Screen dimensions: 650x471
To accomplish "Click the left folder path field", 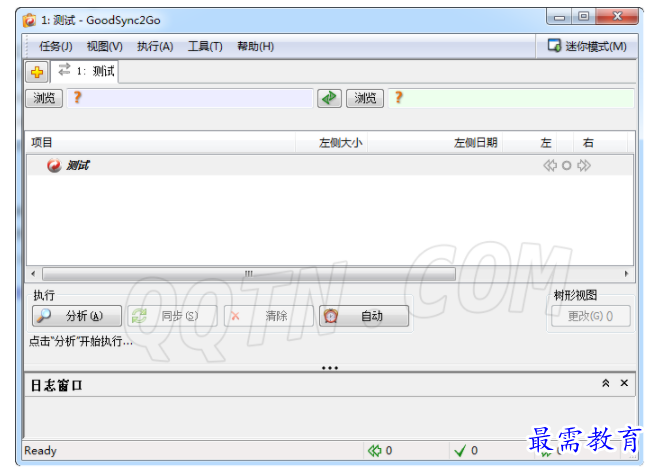I will point(189,98).
